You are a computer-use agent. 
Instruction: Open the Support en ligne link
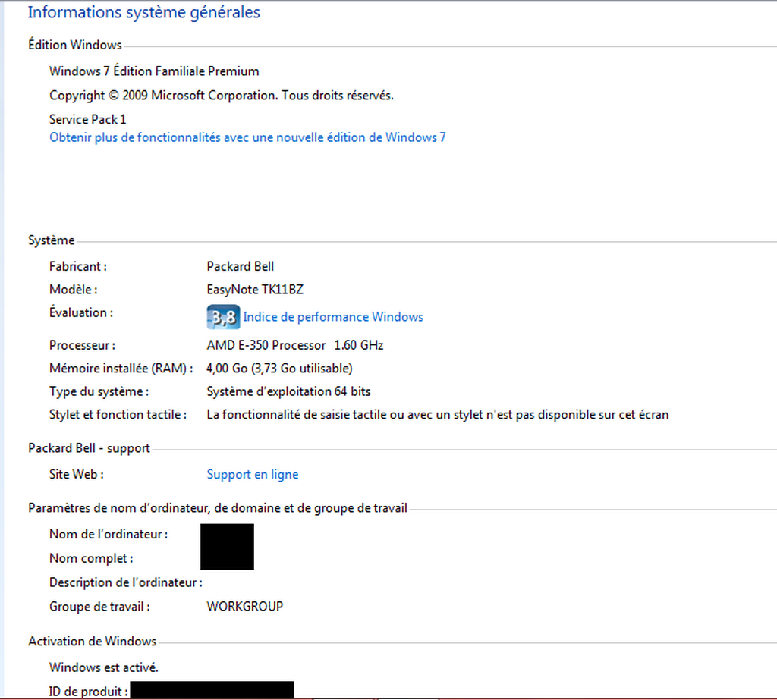coord(252,475)
